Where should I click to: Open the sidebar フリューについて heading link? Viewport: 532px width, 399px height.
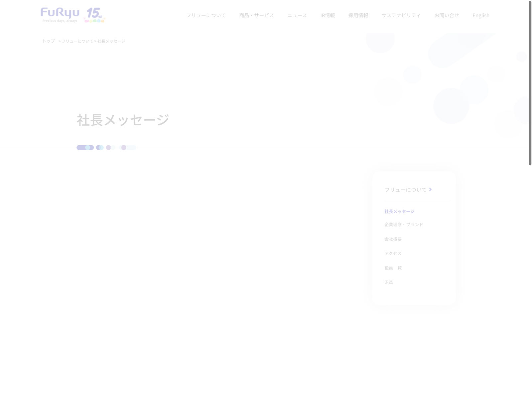(x=405, y=190)
